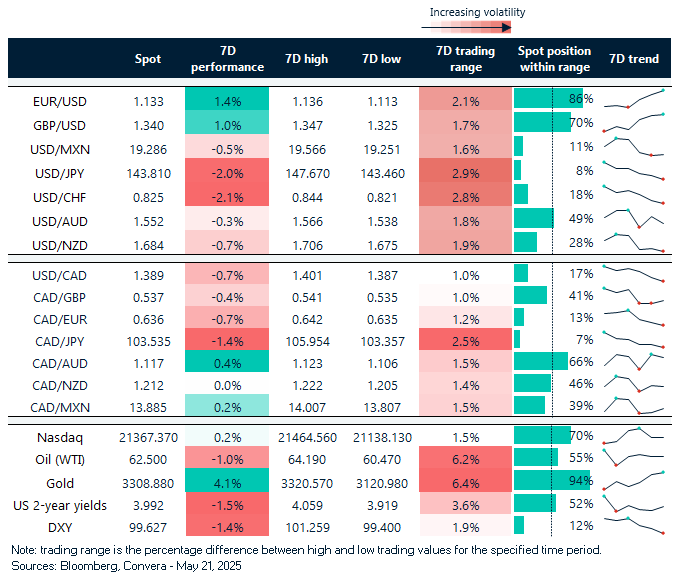Click USD/CHF's -2.1% performance cell

(x=227, y=195)
